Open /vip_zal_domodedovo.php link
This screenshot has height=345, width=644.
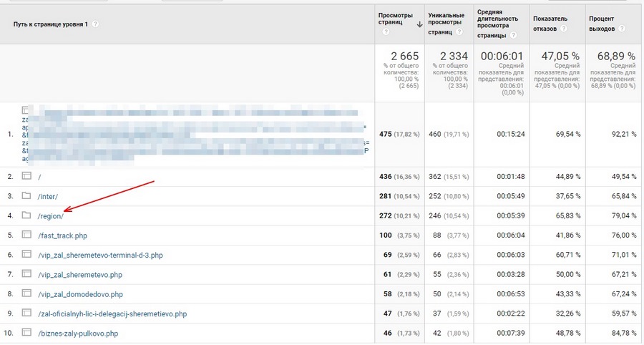[x=80, y=294]
